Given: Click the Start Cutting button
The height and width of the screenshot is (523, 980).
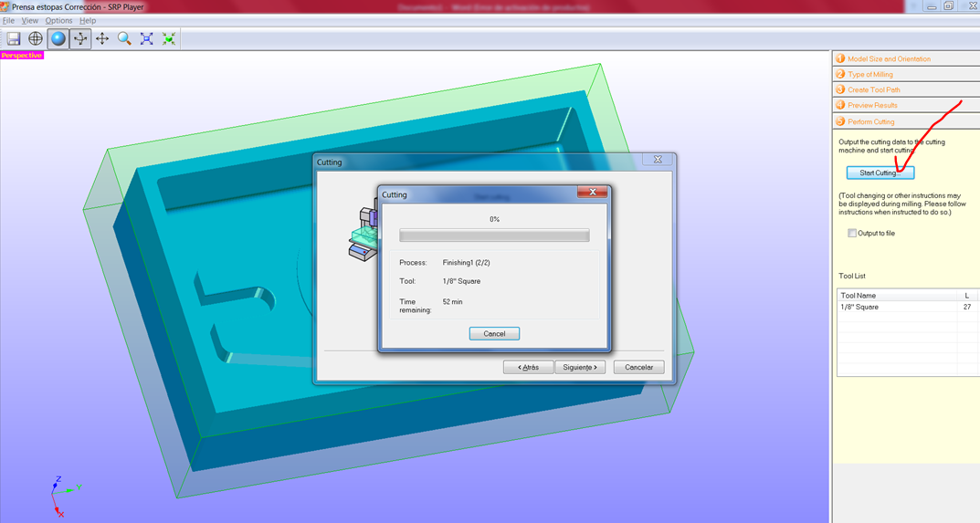Looking at the screenshot, I should (x=880, y=173).
